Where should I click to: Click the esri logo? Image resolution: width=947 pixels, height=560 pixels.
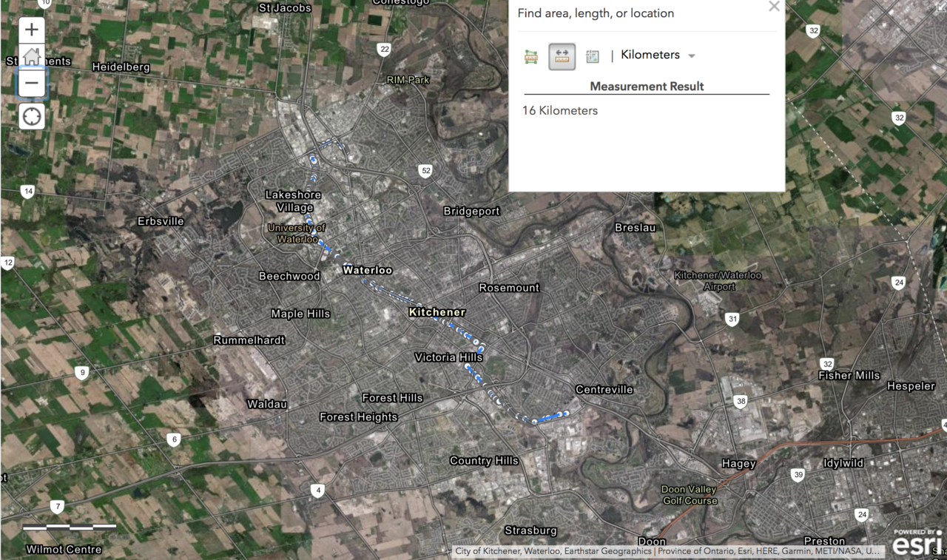click(x=917, y=543)
